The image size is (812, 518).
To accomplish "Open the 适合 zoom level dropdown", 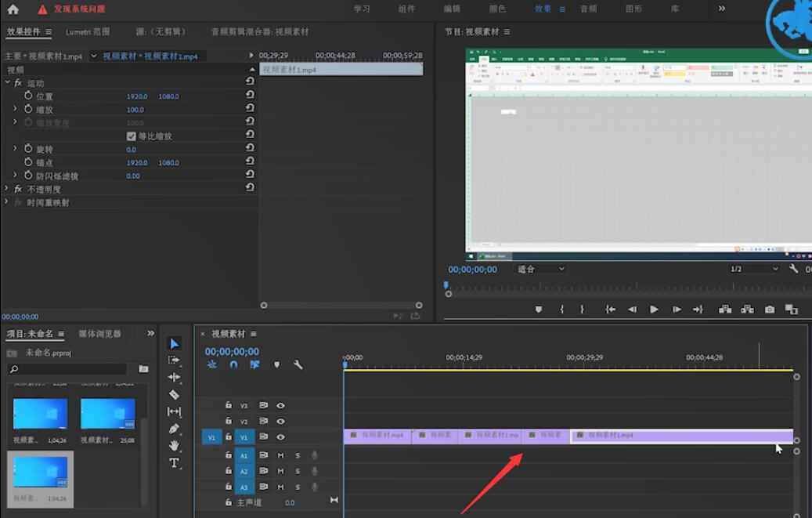I will pos(540,269).
